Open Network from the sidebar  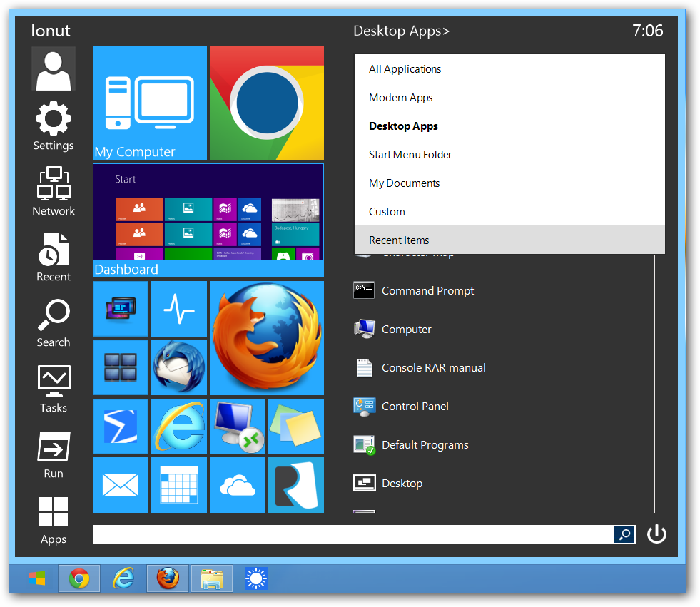54,192
